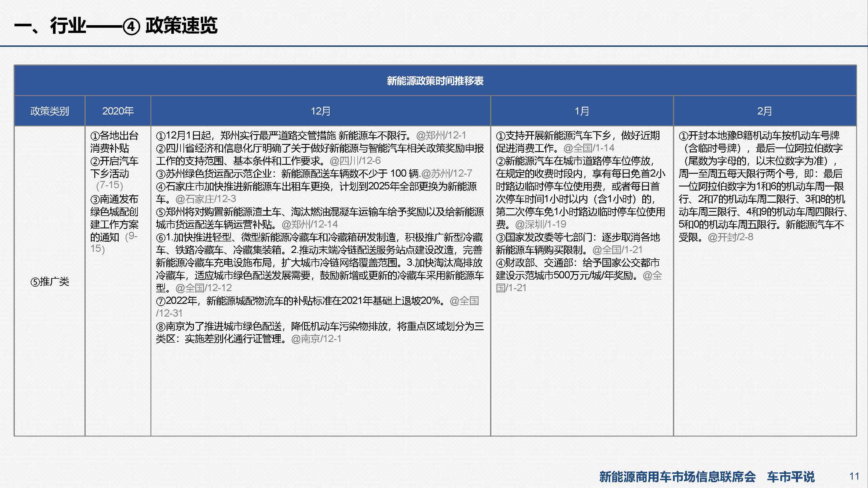
Task: Click footer text 新能源商用车市场信息联席会
Action: 678,477
